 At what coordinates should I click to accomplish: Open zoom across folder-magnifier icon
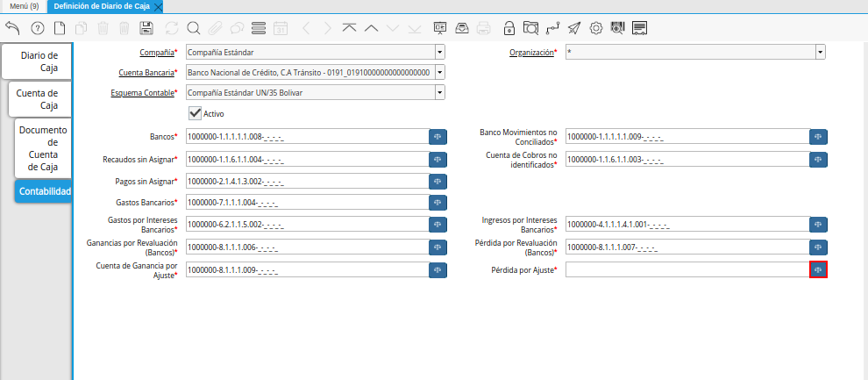click(x=530, y=28)
